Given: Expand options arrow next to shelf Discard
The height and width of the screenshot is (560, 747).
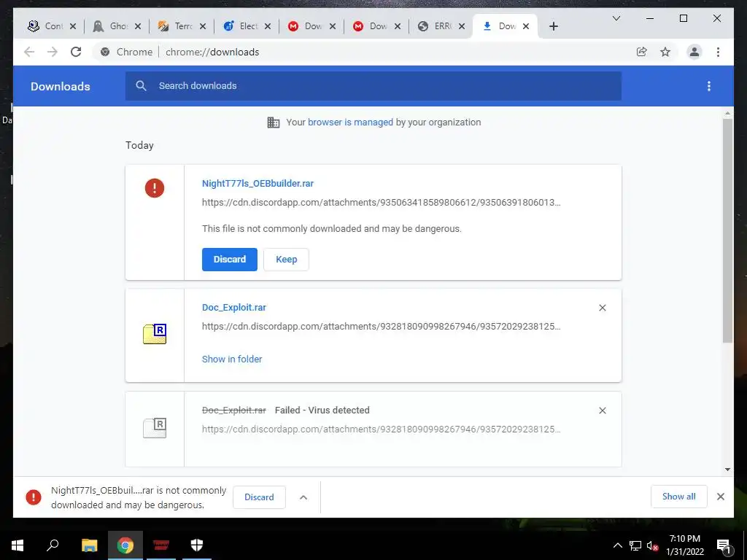Looking at the screenshot, I should pyautogui.click(x=303, y=497).
